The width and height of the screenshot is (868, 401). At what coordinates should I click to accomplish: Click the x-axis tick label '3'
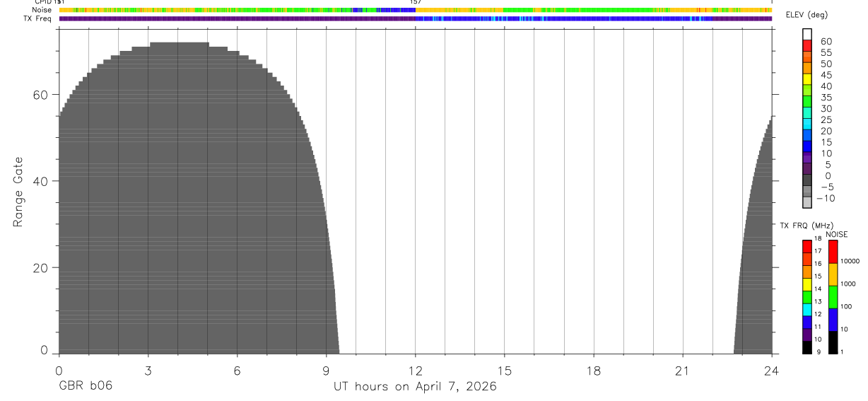coord(148,371)
